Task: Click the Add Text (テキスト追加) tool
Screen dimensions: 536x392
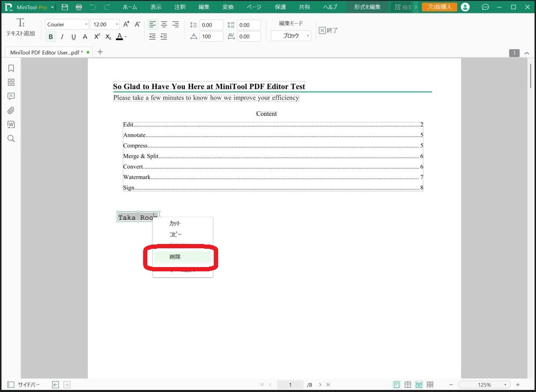Action: 20,27
